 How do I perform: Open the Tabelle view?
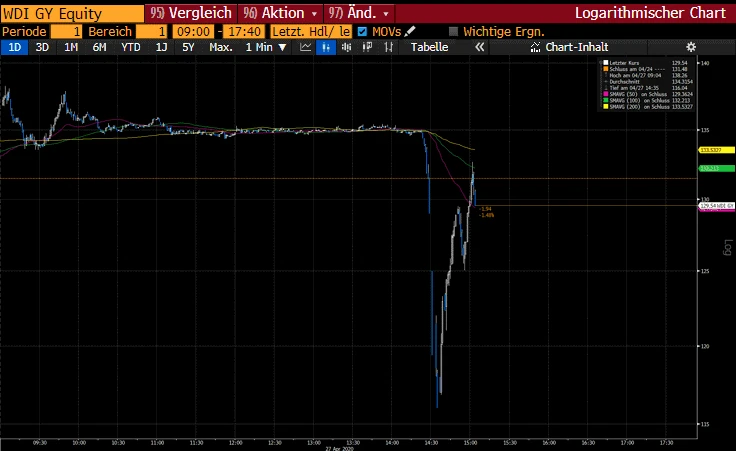pyautogui.click(x=430, y=47)
